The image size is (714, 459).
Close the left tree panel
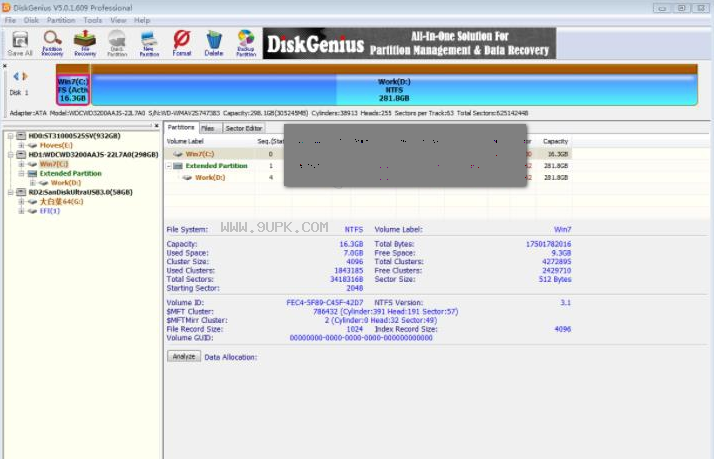pos(157,126)
